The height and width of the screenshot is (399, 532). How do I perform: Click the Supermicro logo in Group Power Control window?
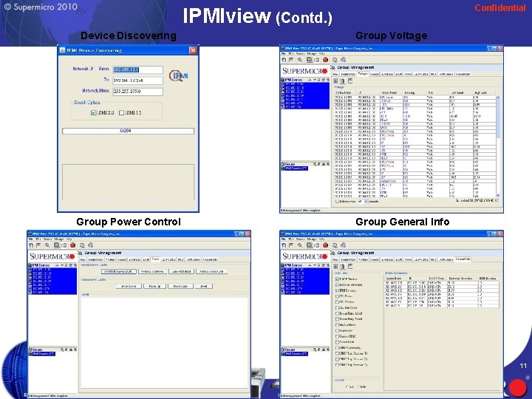[52, 256]
